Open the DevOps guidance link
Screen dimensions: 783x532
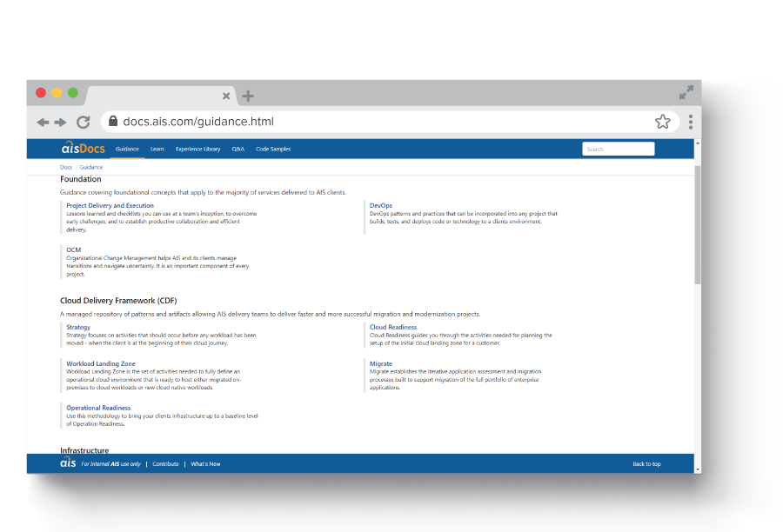tap(380, 206)
